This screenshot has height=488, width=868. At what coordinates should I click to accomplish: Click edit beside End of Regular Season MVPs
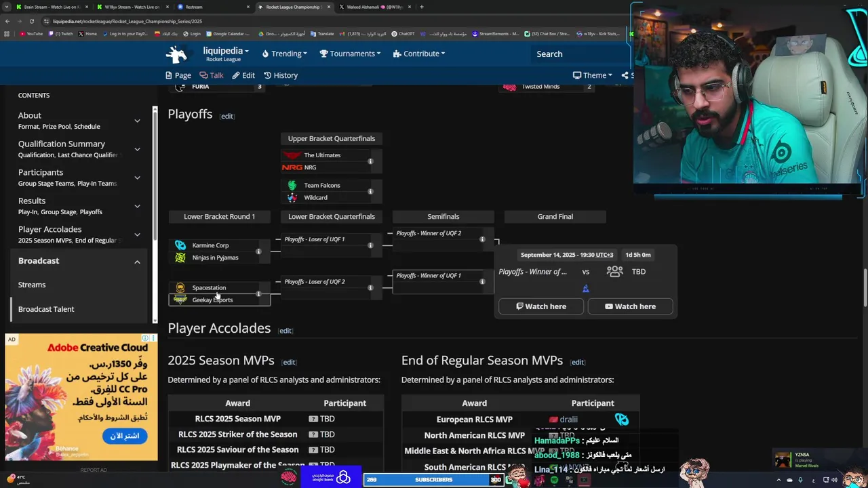point(578,362)
